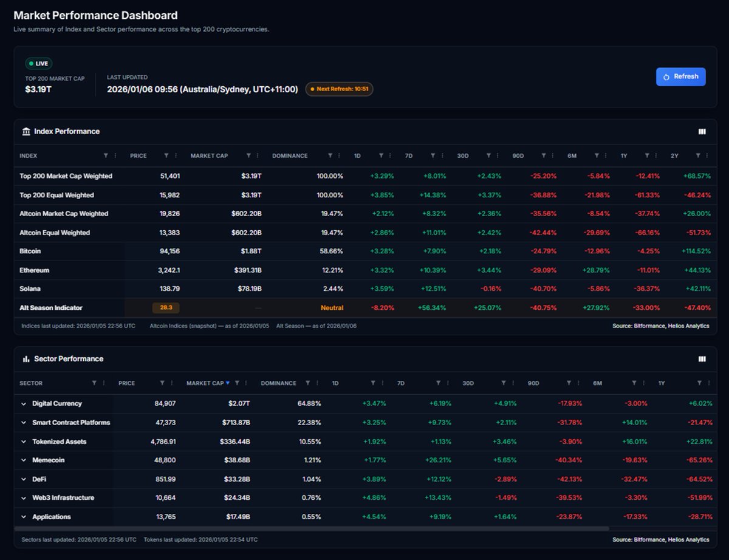Open column chooser in Index Performance panel
This screenshot has height=560, width=729.
click(702, 132)
